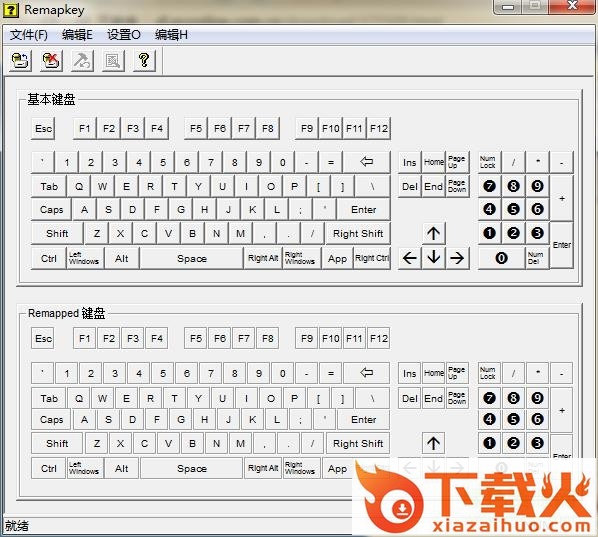Image resolution: width=598 pixels, height=537 pixels.
Task: Click F1 key in the Remapped keyboard
Action: click(84, 338)
